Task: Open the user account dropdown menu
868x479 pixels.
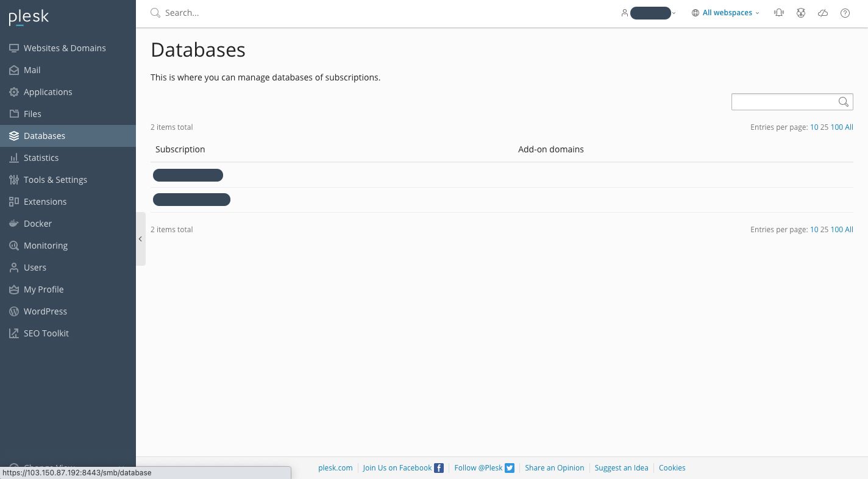Action: pyautogui.click(x=649, y=13)
